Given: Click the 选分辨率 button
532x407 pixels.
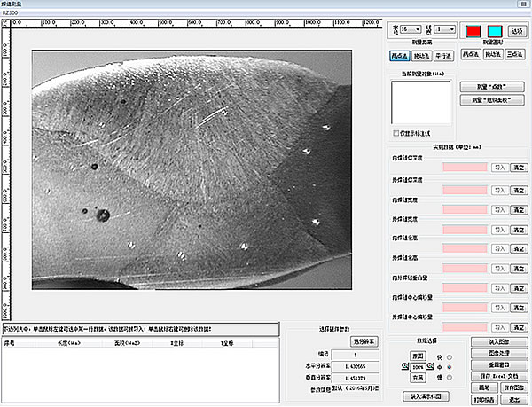Looking at the screenshot, I should pyautogui.click(x=364, y=340).
